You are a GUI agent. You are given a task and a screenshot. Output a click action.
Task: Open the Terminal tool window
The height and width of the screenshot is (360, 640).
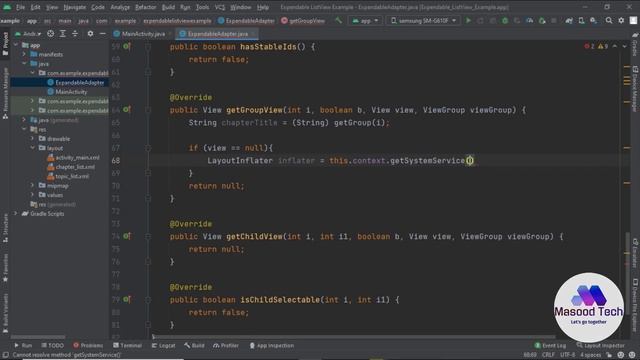(127, 345)
